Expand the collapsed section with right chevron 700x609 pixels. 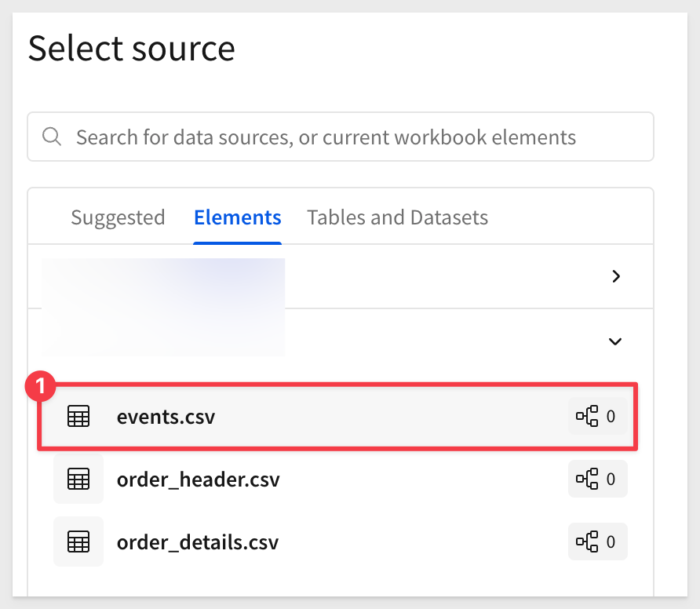click(x=616, y=276)
